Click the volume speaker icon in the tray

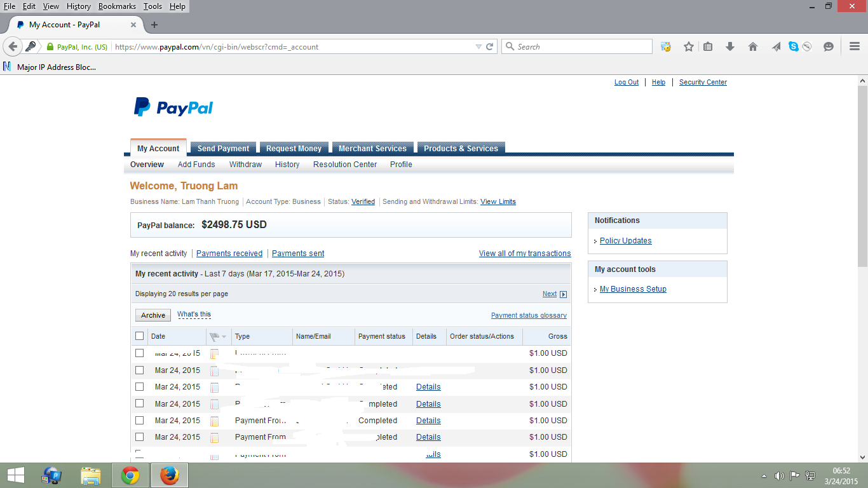780,475
